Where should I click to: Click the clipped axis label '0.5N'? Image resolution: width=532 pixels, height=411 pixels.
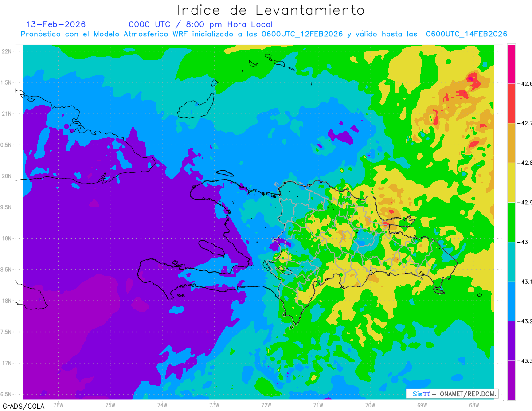tap(7, 145)
